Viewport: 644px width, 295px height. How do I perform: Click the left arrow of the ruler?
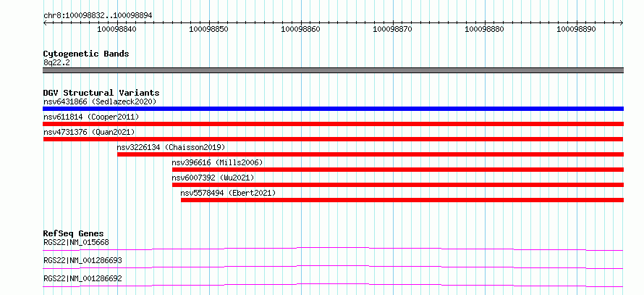(45, 23)
